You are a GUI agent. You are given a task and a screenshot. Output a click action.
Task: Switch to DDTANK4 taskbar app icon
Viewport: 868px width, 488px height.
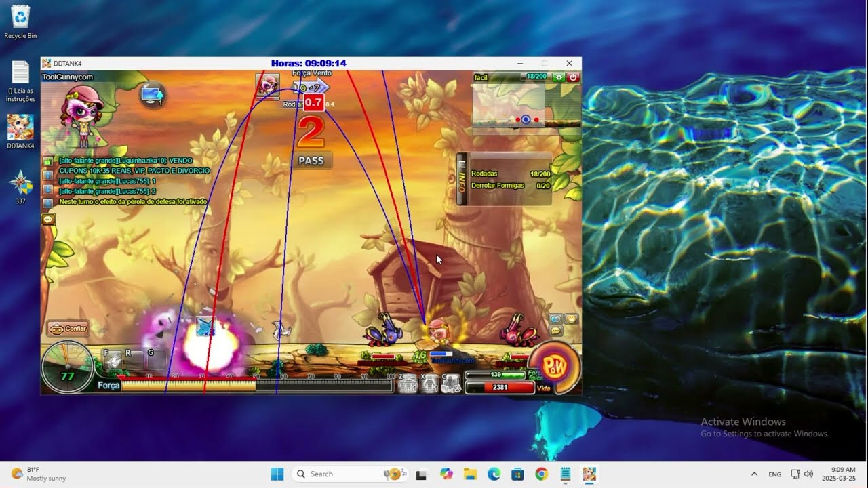click(589, 474)
